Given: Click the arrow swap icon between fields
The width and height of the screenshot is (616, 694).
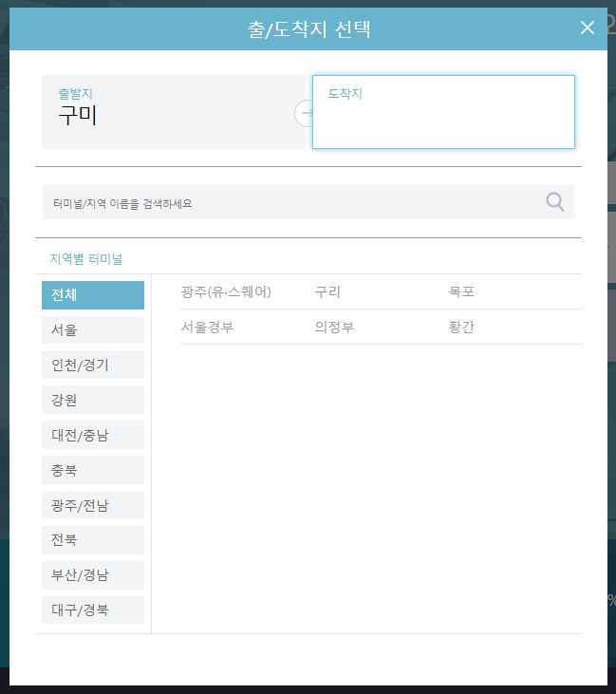Looking at the screenshot, I should click(x=305, y=113).
